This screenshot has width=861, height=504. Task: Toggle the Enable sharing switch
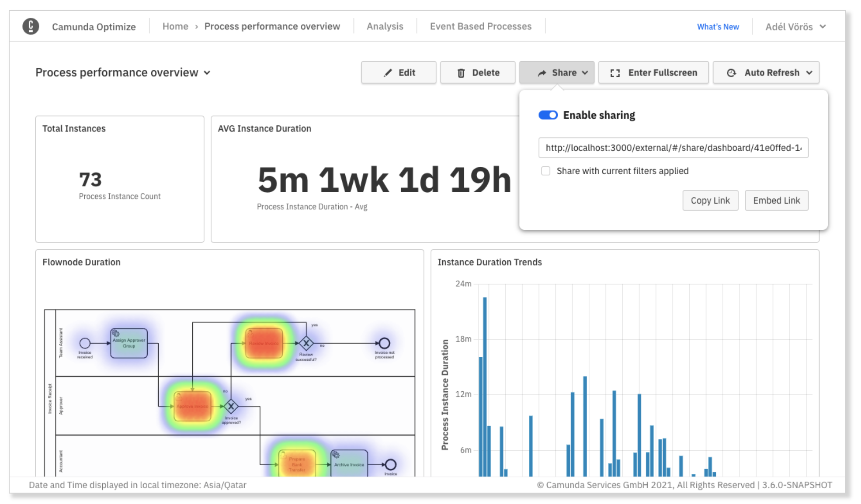(x=548, y=115)
